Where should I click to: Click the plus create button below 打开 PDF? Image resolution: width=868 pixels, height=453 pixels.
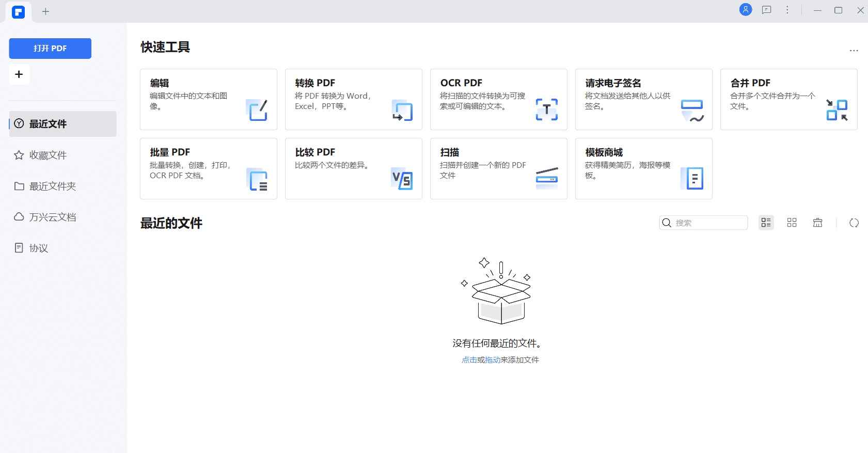pos(19,74)
